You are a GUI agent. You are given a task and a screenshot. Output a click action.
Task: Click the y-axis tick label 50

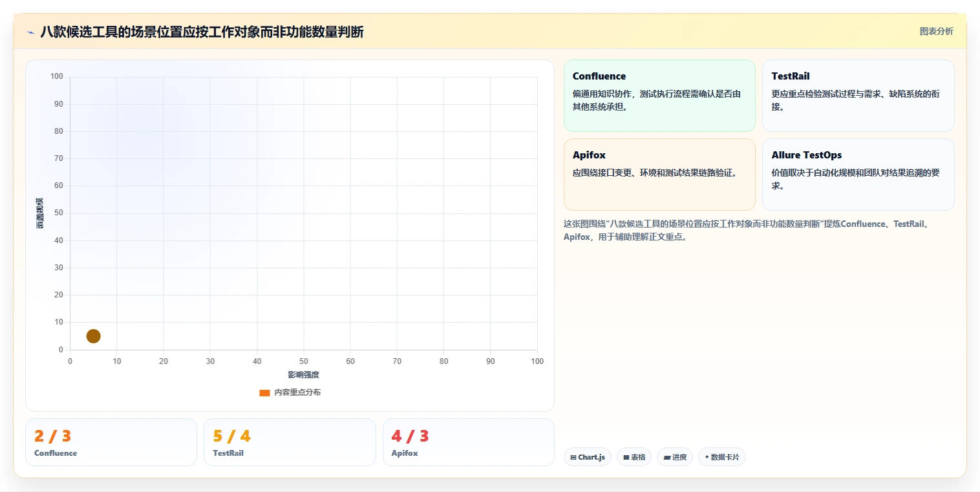tap(59, 213)
